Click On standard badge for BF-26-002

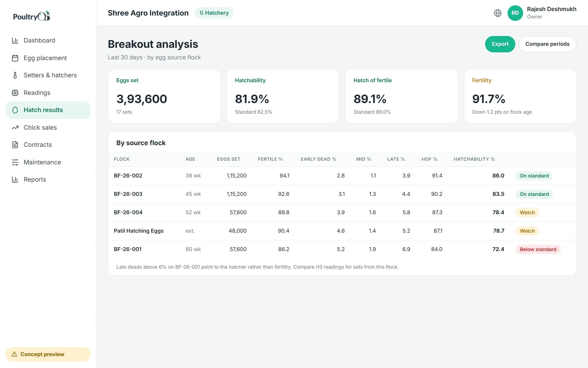point(534,176)
